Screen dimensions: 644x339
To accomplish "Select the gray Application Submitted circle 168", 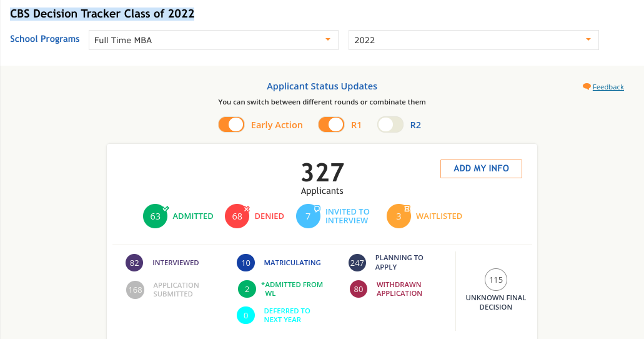I will 135,290.
